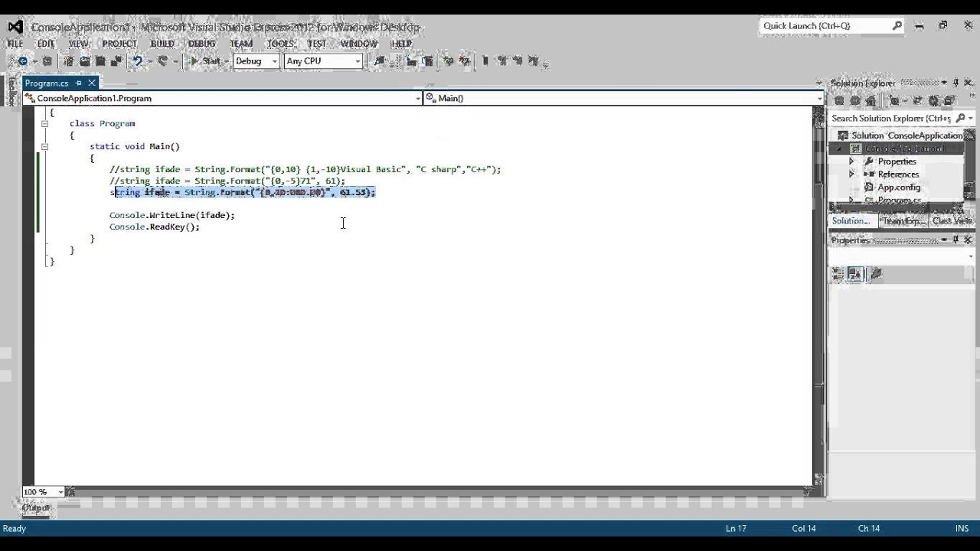The image size is (980, 551).
Task: Open the Toolbox side tab
Action: click(x=11, y=91)
